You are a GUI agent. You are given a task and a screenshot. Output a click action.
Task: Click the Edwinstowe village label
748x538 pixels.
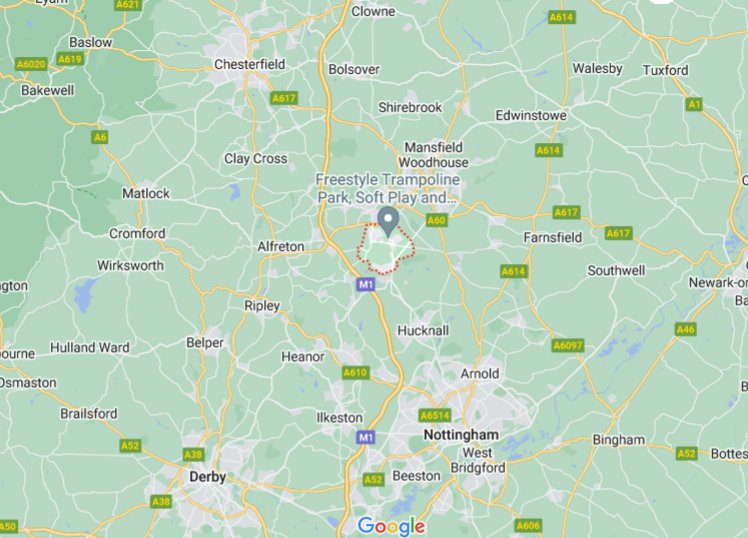pos(531,115)
